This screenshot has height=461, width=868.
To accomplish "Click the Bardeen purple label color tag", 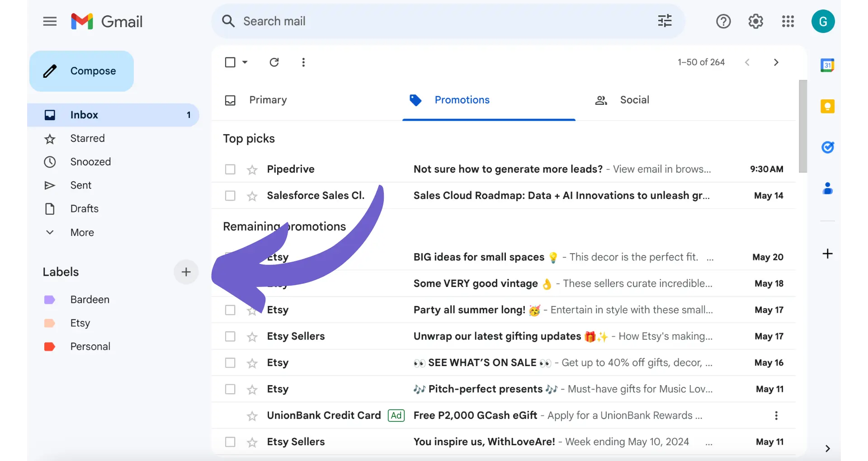I will [x=49, y=300].
